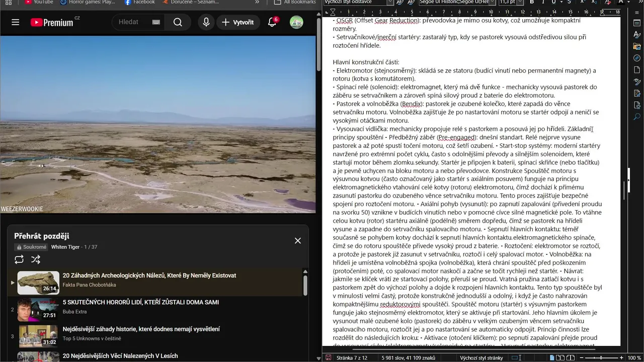Open the font color dropdown arrow

click(x=629, y=3)
